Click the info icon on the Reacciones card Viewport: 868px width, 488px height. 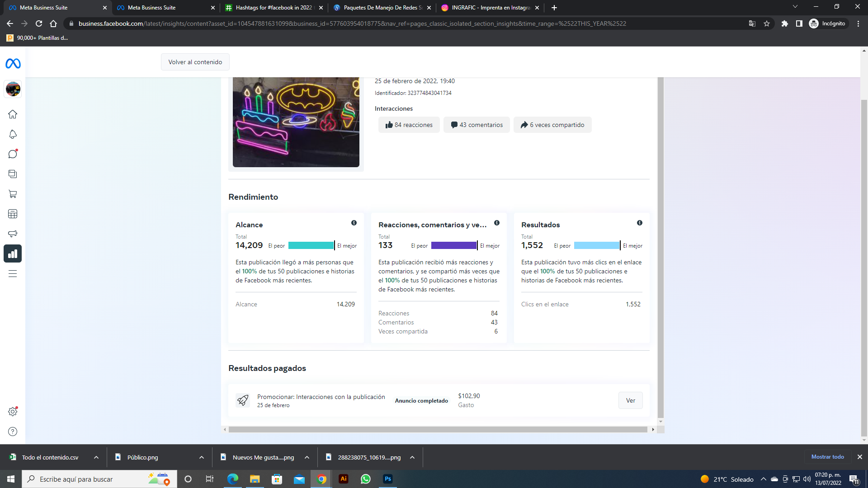[x=497, y=223]
